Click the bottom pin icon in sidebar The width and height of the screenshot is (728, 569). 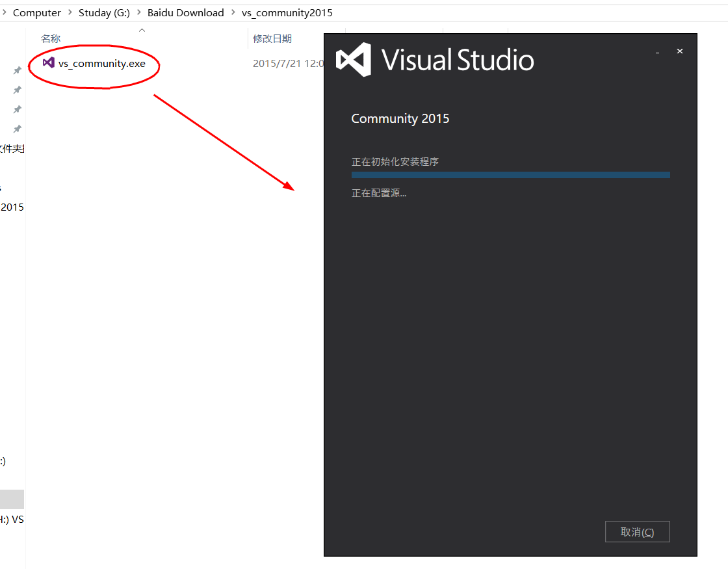pos(18,129)
